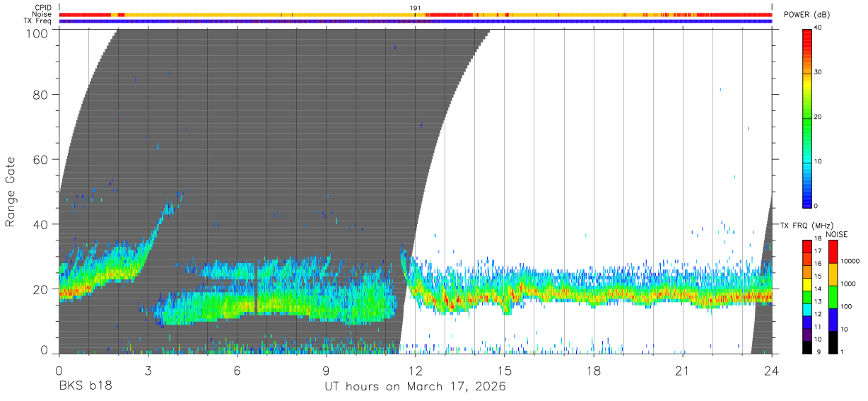Click the red top swatch of the noise legend
This screenshot has width=868, height=401.
pyautogui.click(x=832, y=252)
